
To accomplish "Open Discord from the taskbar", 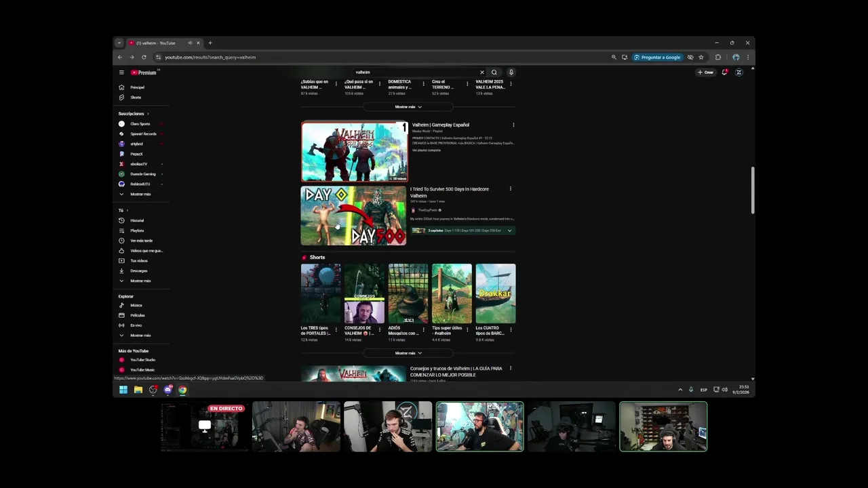I will pos(168,390).
